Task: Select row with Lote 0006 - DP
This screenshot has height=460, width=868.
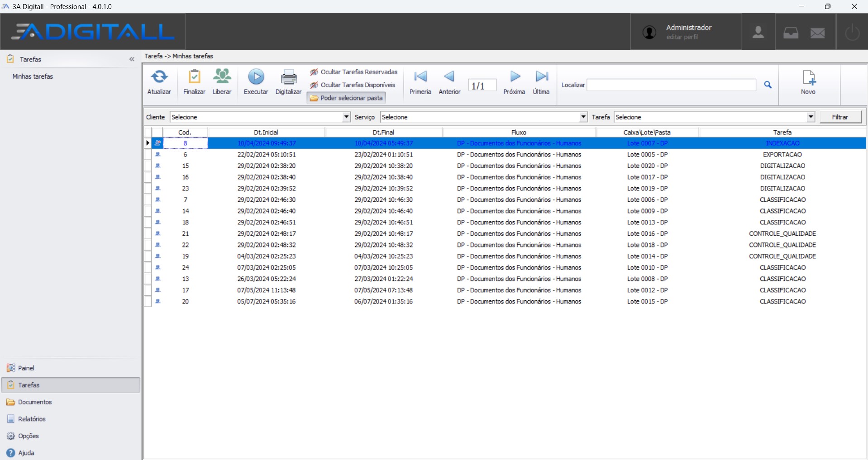Action: [x=506, y=199]
